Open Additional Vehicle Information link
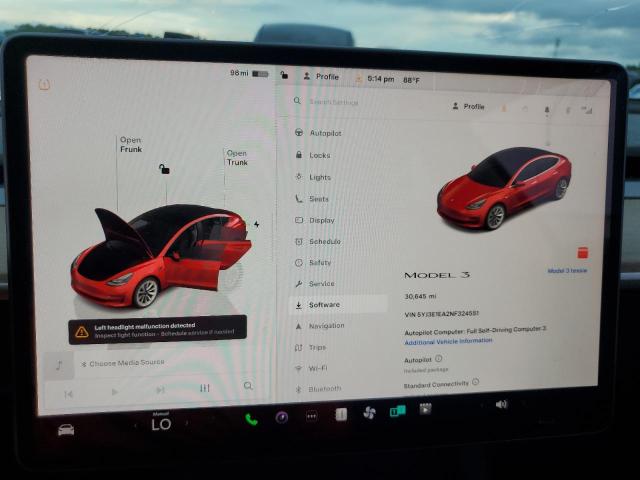The height and width of the screenshot is (480, 640). point(448,341)
